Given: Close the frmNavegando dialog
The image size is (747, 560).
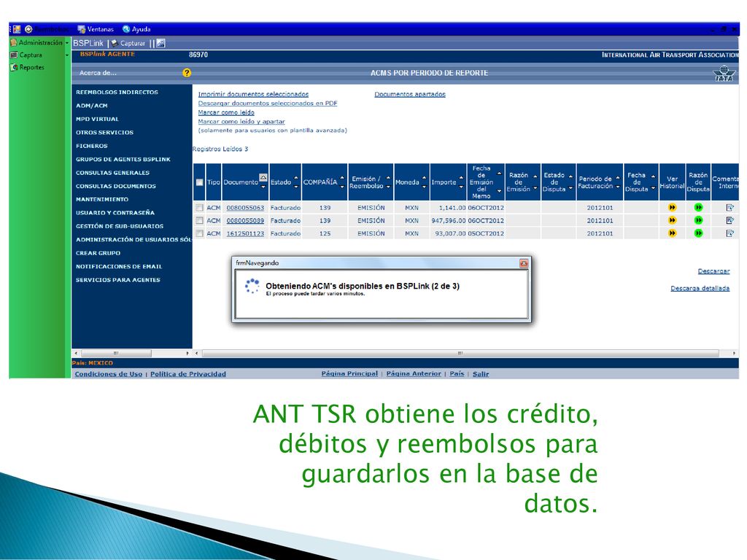Looking at the screenshot, I should click(x=524, y=263).
